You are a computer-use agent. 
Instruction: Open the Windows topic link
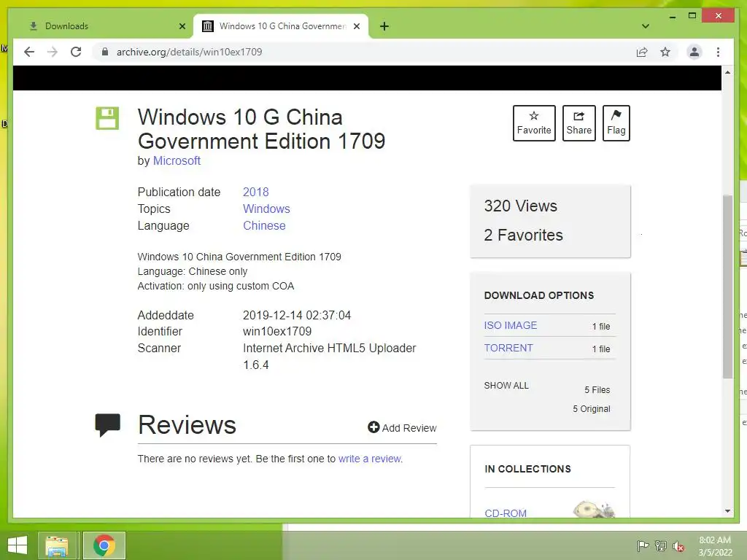(266, 209)
